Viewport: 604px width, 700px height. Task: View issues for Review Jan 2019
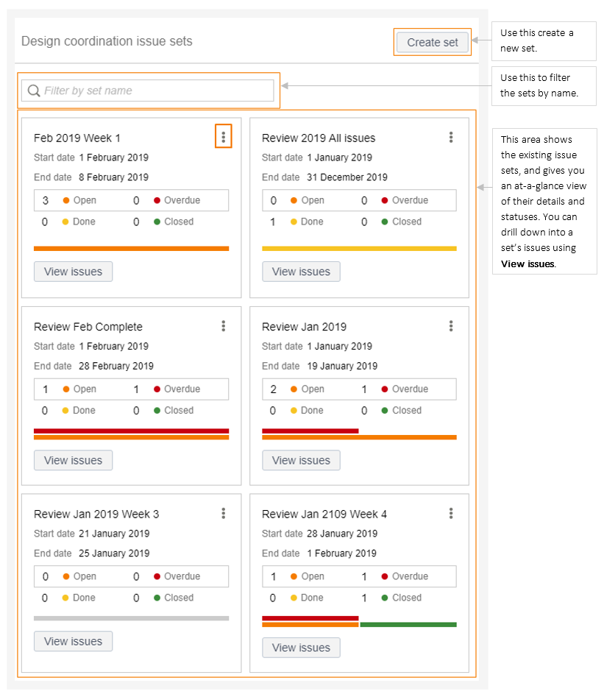pos(301,460)
